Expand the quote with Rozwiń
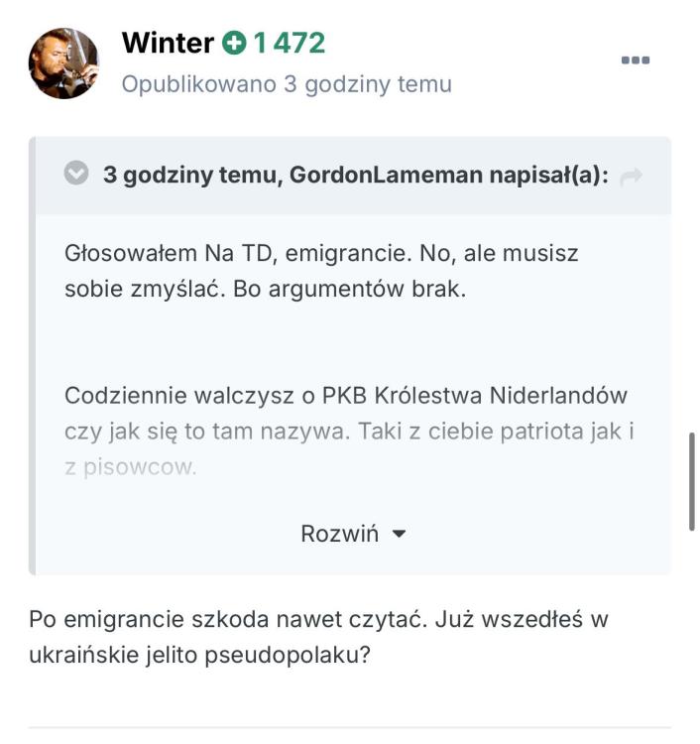Image resolution: width=700 pixels, height=744 pixels. tap(340, 534)
